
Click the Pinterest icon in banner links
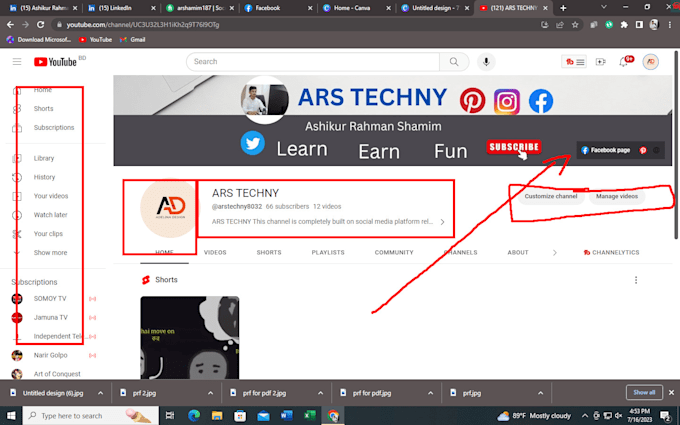point(643,150)
